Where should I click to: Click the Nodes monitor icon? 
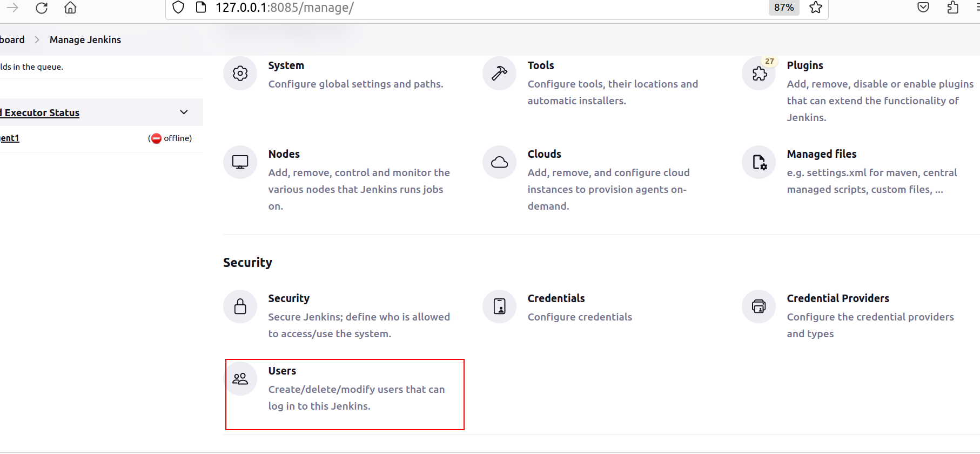tap(240, 162)
